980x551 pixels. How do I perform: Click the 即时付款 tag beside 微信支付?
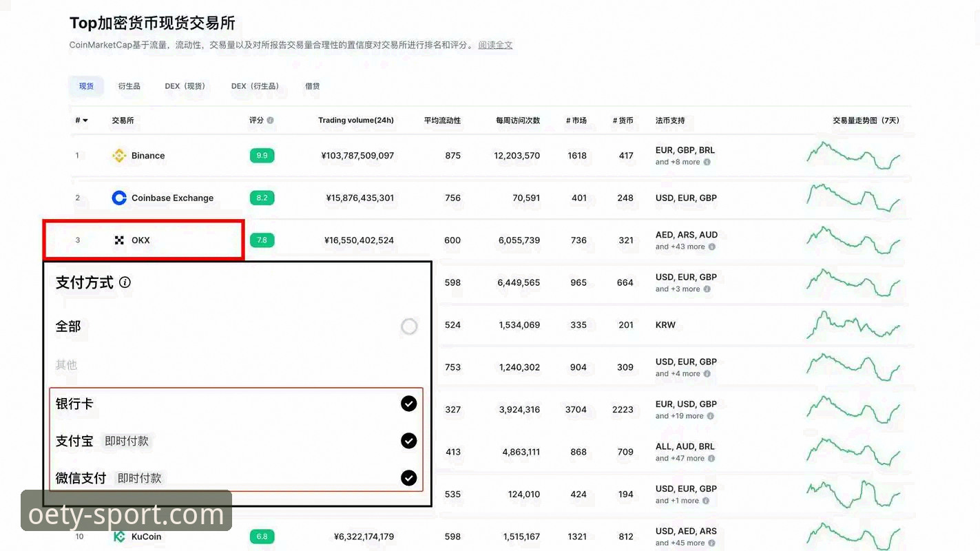point(139,478)
